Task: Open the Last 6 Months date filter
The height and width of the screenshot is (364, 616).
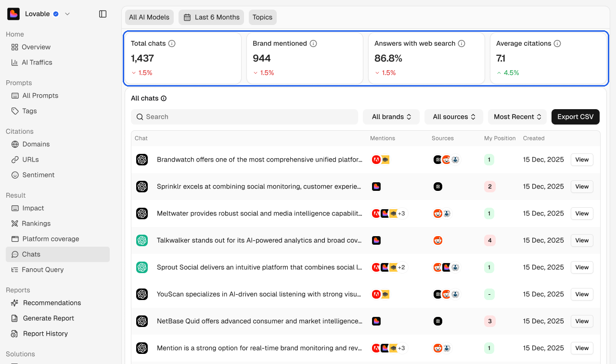Action: tap(211, 17)
